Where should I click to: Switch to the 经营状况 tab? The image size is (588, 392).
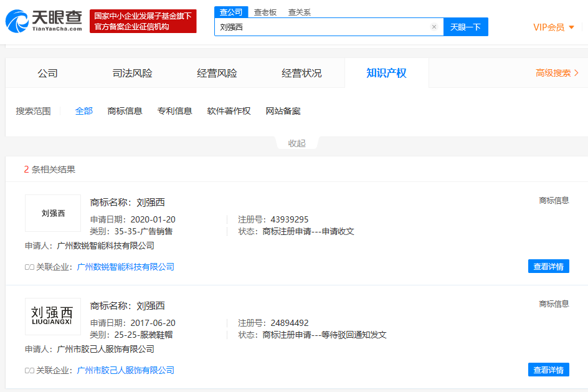[301, 73]
